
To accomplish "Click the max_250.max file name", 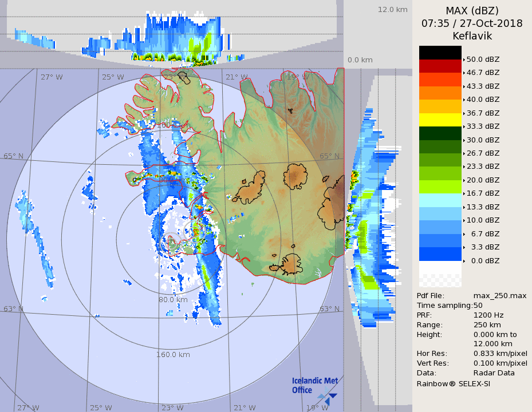I will pyautogui.click(x=499, y=296).
